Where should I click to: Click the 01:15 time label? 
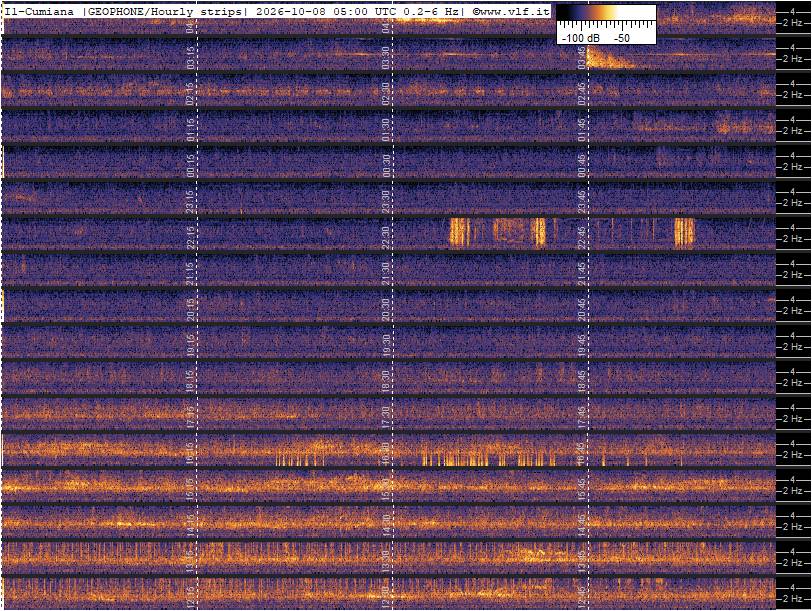coord(191,129)
